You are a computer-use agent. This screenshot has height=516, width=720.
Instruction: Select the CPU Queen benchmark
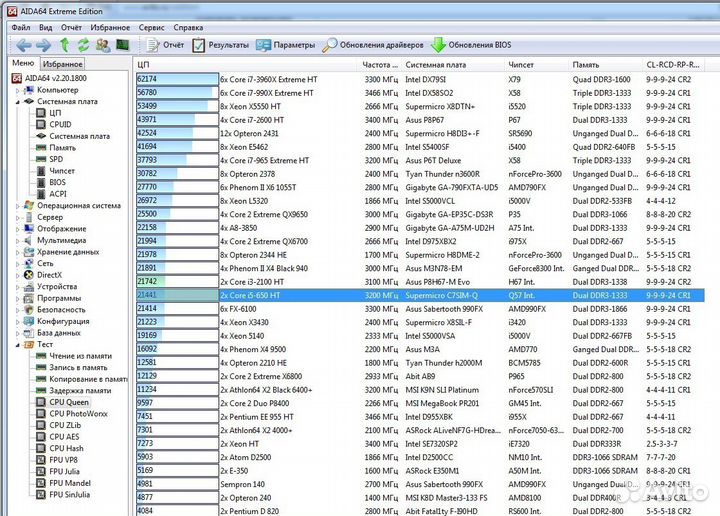(x=63, y=402)
